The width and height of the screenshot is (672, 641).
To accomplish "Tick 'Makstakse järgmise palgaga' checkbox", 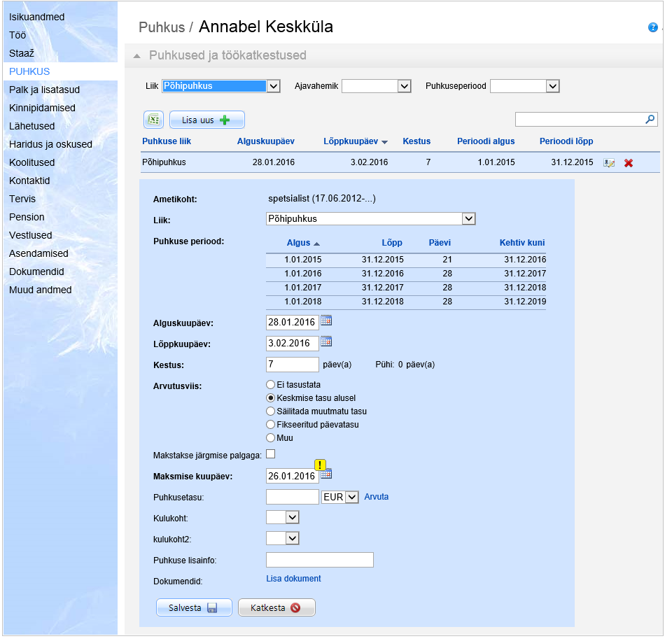I will pyautogui.click(x=271, y=454).
